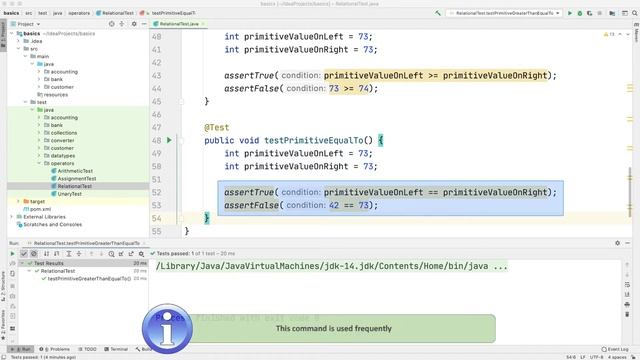Click RelationalTest breadcrumb in navigation bar

click(114, 13)
